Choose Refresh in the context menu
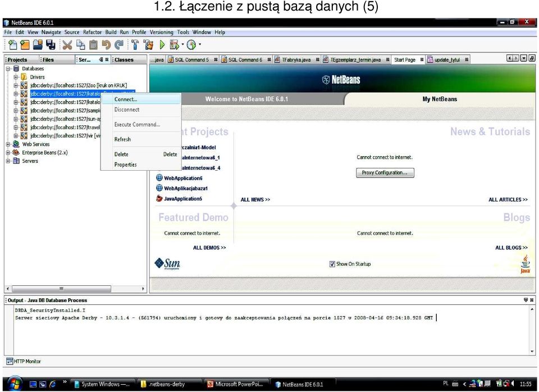Image resolution: width=539 pixels, height=392 pixels. [140, 139]
